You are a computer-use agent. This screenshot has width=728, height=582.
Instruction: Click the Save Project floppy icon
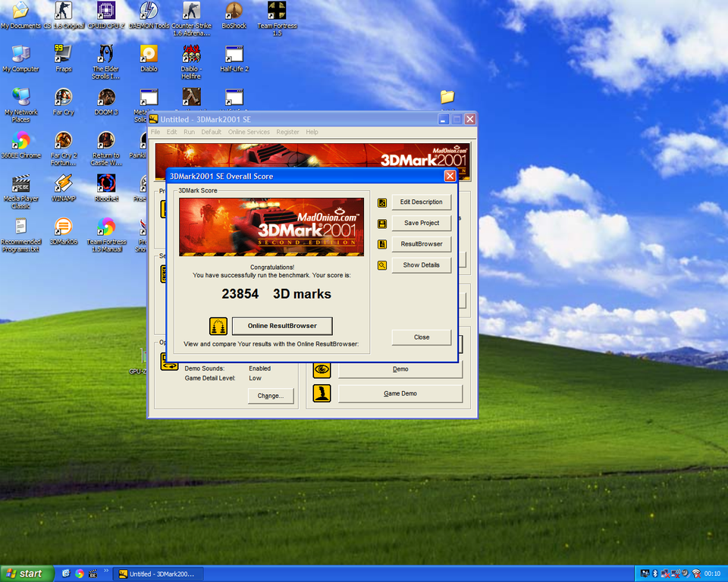[x=382, y=224]
